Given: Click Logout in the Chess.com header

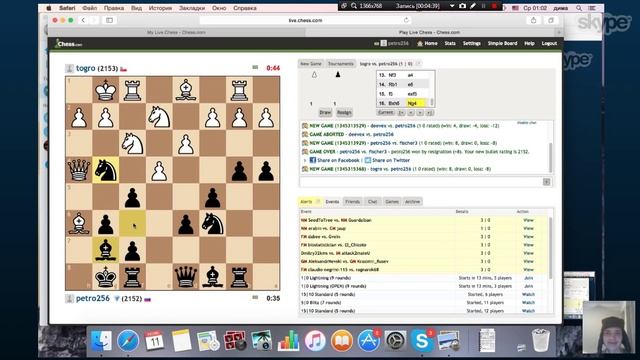Looking at the screenshot, I should click(x=549, y=43).
